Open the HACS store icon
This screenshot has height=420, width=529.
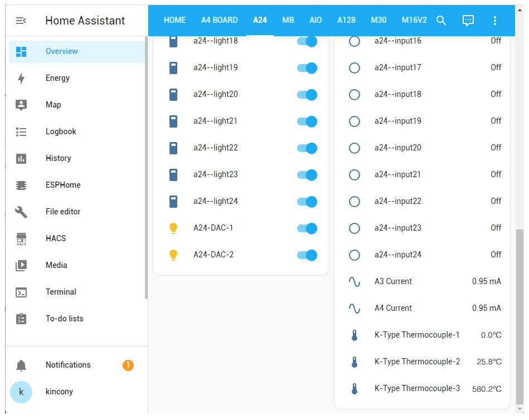(x=21, y=238)
